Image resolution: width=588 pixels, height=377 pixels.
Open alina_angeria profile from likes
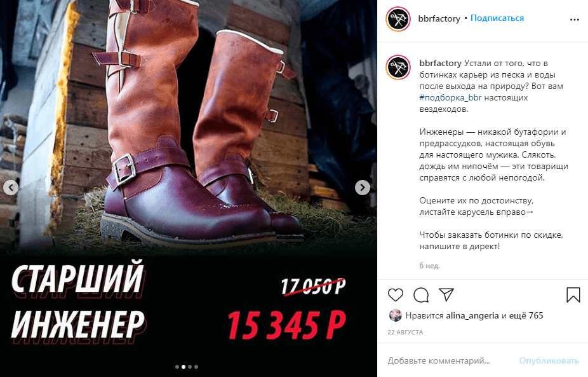click(x=472, y=315)
